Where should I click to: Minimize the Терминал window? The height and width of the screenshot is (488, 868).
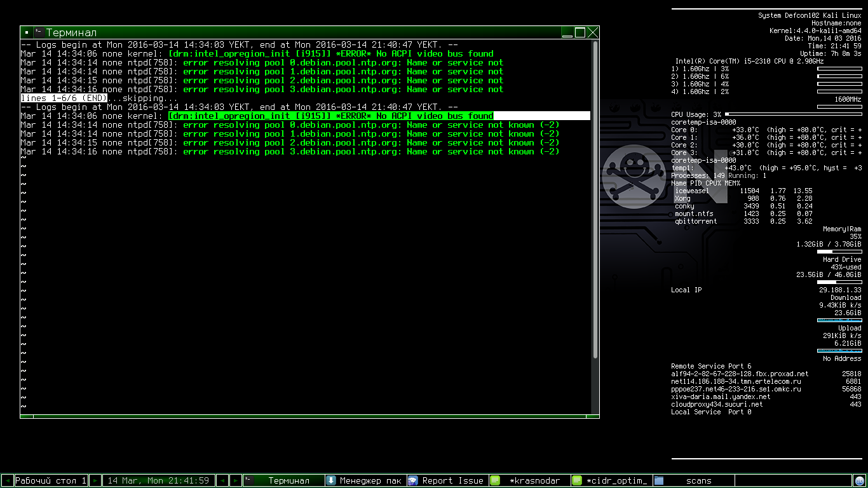pyautogui.click(x=568, y=32)
